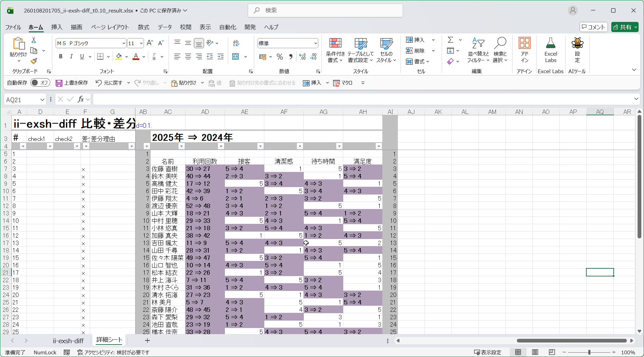This screenshot has height=357, width=644.
Task: Click the マクロ button
Action: (343, 83)
